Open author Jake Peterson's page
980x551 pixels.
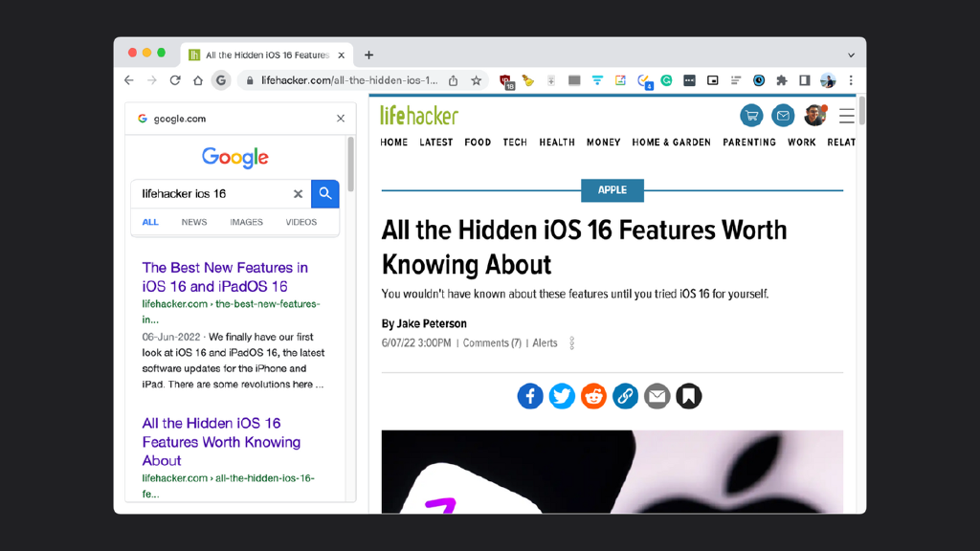(x=432, y=323)
